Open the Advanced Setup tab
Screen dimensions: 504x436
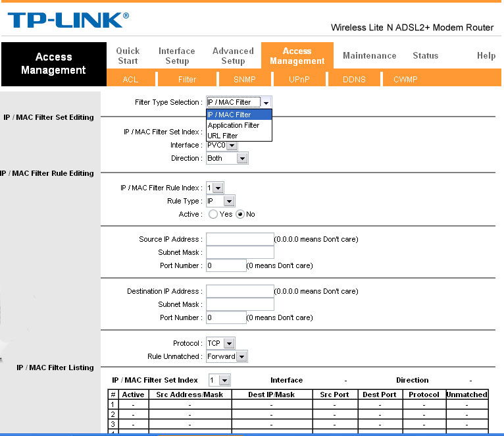click(x=233, y=56)
